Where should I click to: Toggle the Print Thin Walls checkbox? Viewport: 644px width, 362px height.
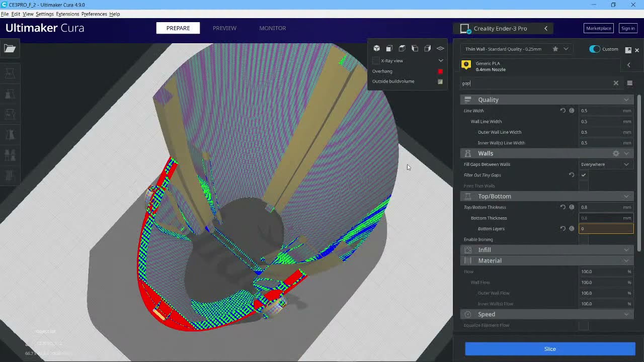coord(584,186)
